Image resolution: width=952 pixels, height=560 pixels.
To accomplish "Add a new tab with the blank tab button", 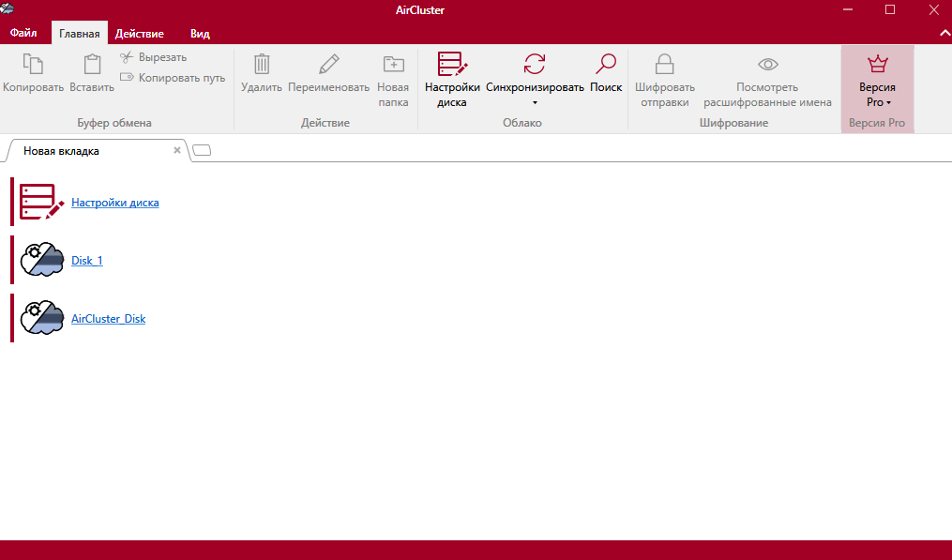I will (202, 150).
